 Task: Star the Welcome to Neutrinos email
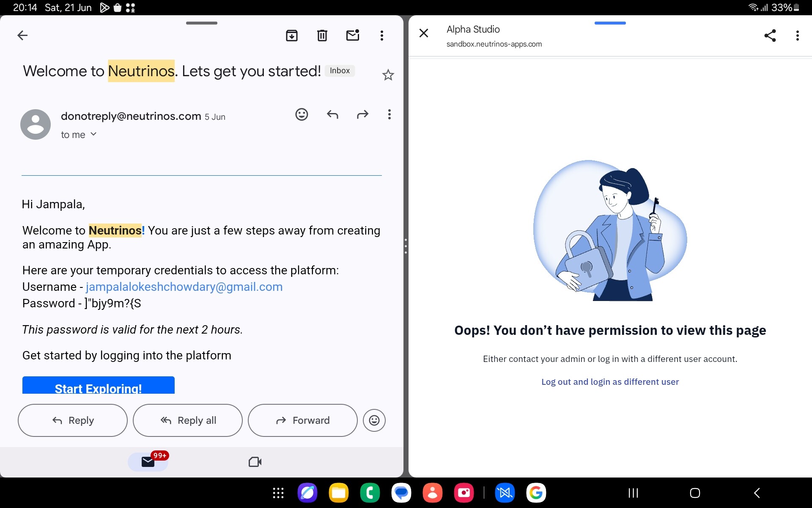click(x=388, y=75)
